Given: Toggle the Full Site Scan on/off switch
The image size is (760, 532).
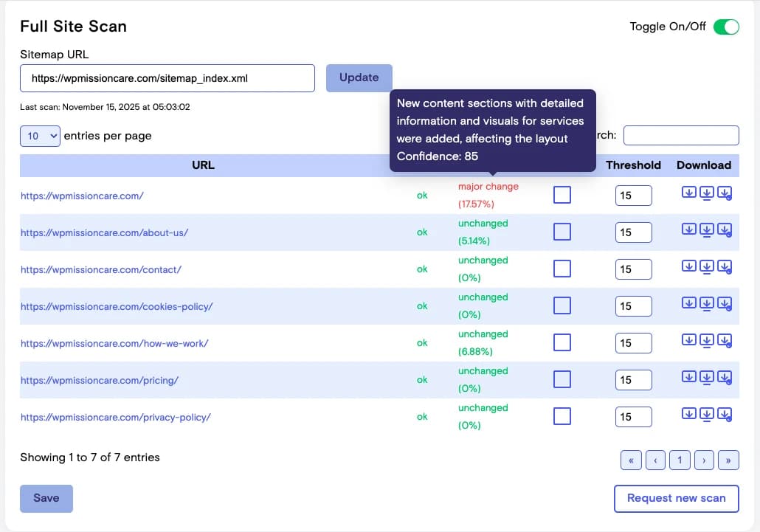Looking at the screenshot, I should pyautogui.click(x=726, y=27).
